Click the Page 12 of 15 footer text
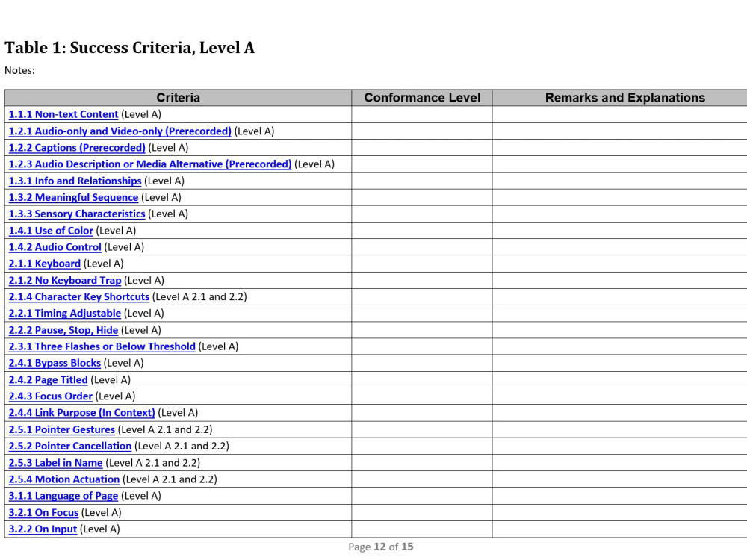 pos(381,547)
